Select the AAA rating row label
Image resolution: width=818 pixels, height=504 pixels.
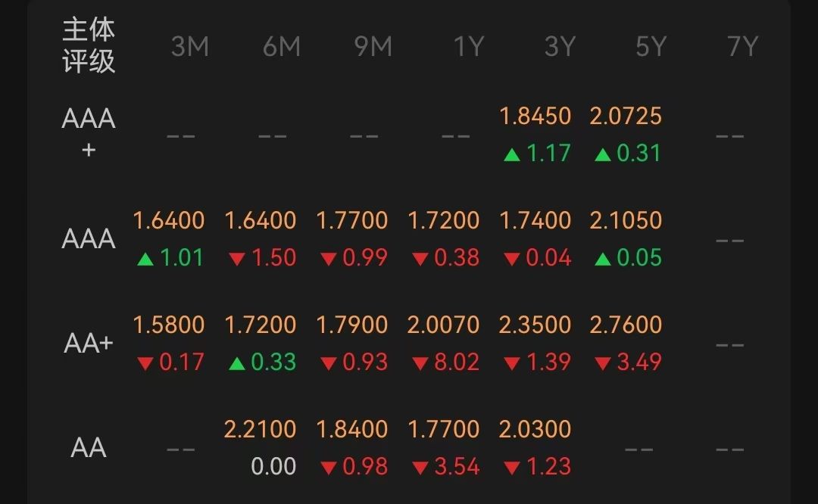click(x=89, y=239)
